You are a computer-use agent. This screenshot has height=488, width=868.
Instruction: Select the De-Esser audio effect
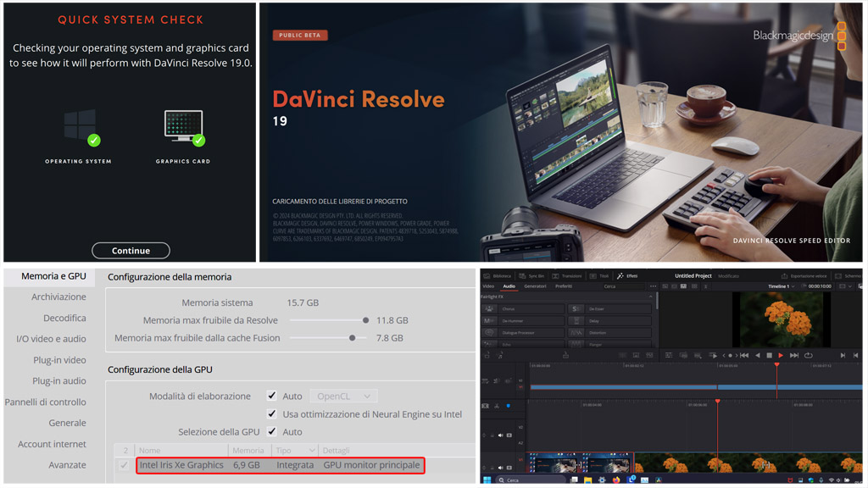click(610, 308)
